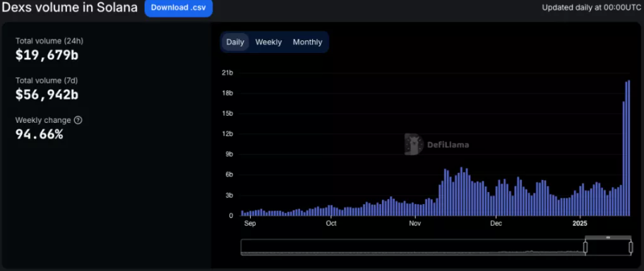
Task: Click the Nov x-axis label
Action: tap(415, 224)
